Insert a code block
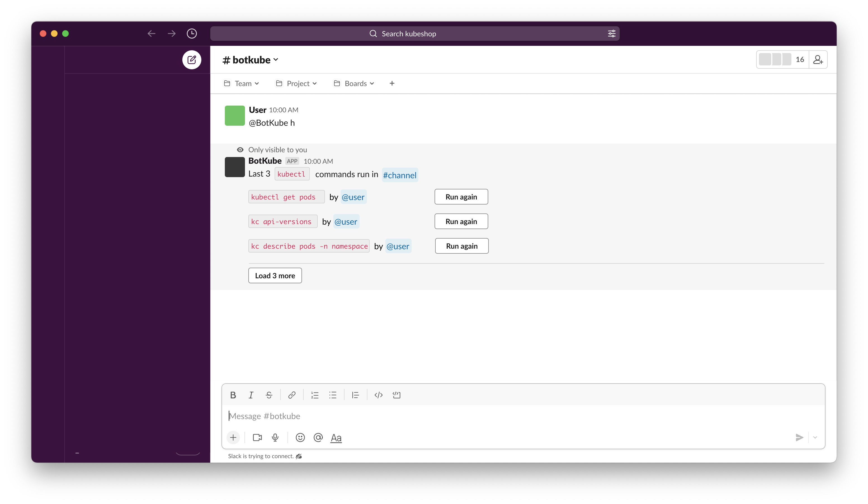The height and width of the screenshot is (504, 868). (397, 395)
